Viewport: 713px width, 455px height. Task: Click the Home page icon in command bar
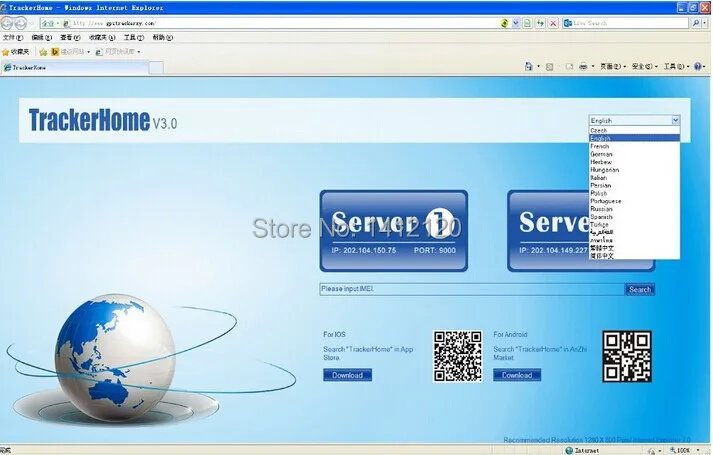[x=528, y=66]
